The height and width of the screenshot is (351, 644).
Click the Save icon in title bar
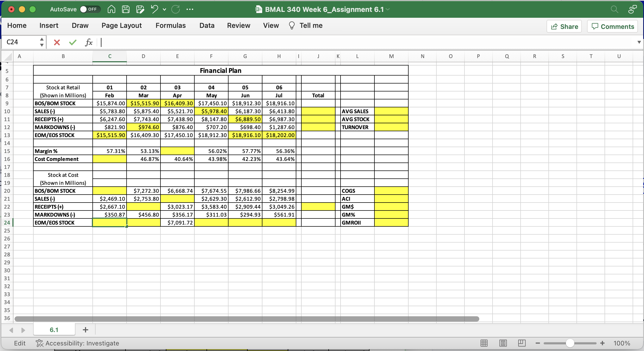126,9
